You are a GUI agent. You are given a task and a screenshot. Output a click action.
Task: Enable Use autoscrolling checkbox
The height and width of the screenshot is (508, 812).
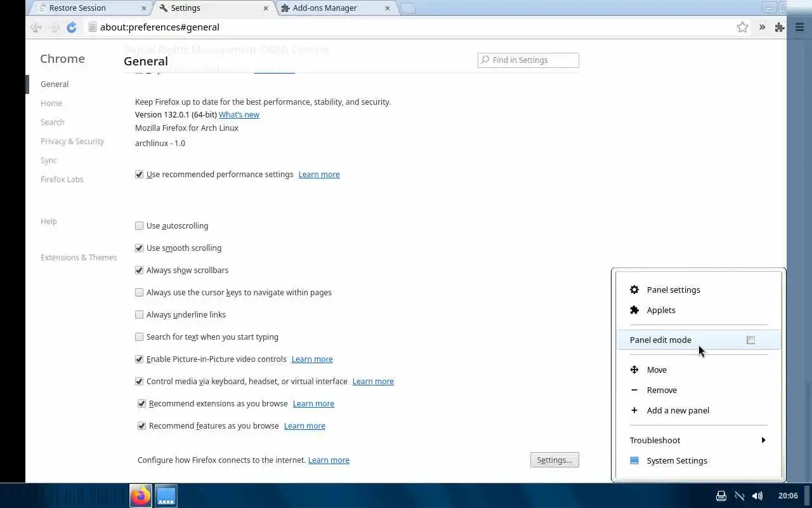tap(139, 225)
